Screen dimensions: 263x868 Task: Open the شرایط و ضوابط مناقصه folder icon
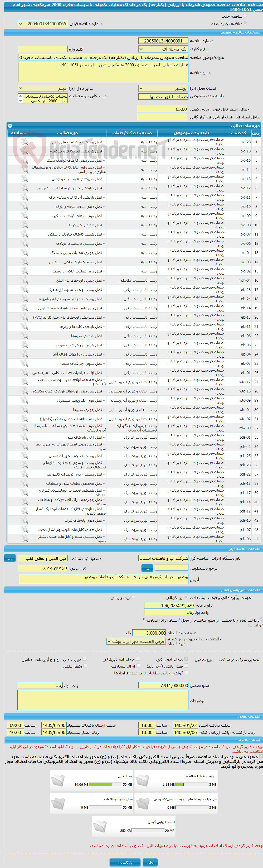pyautogui.click(x=142, y=780)
